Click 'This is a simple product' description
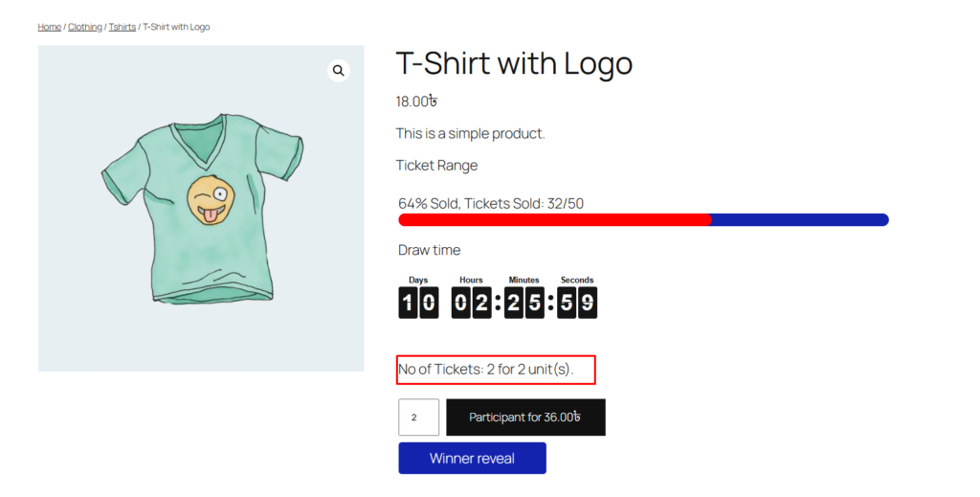The width and height of the screenshot is (980, 497). [470, 133]
